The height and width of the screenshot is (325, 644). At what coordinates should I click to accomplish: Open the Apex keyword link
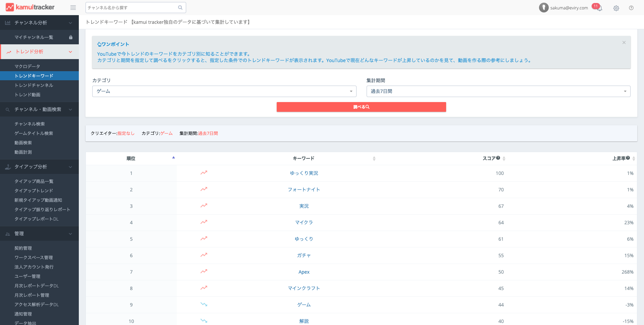click(304, 272)
